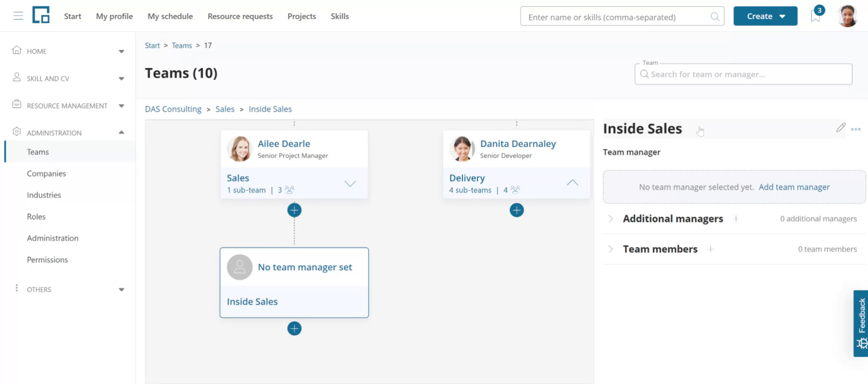
Task: Add a sub-team under Inside Sales card
Action: click(x=294, y=328)
